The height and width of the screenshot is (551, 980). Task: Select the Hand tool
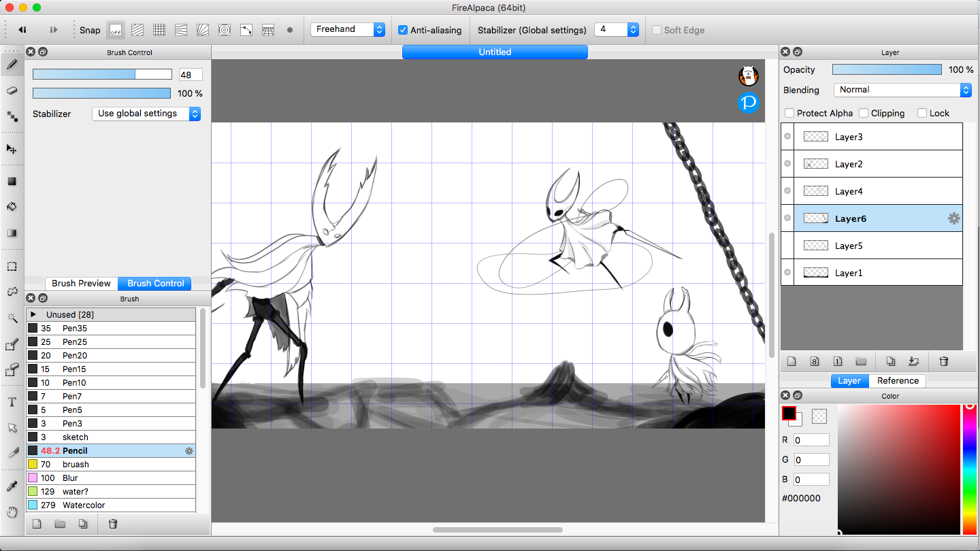click(12, 512)
